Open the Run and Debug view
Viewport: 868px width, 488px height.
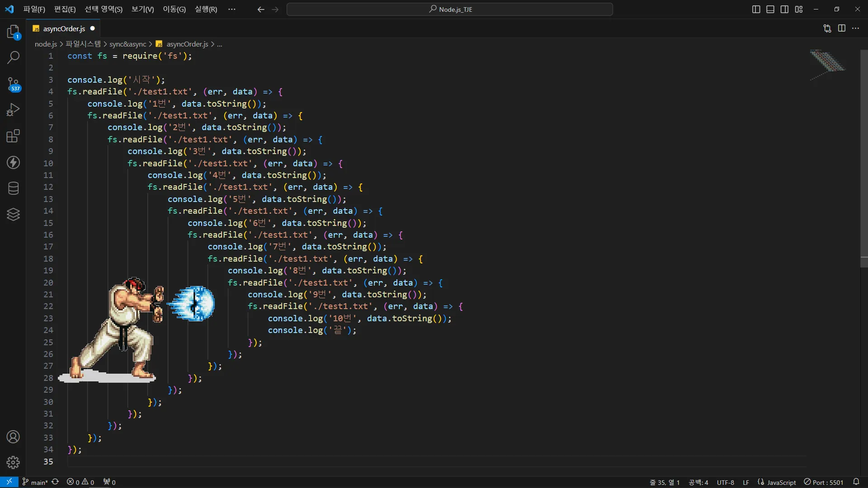(13, 110)
